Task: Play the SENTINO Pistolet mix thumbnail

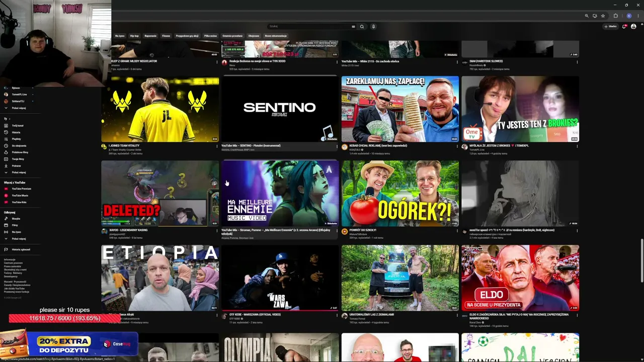Action: 280,109
